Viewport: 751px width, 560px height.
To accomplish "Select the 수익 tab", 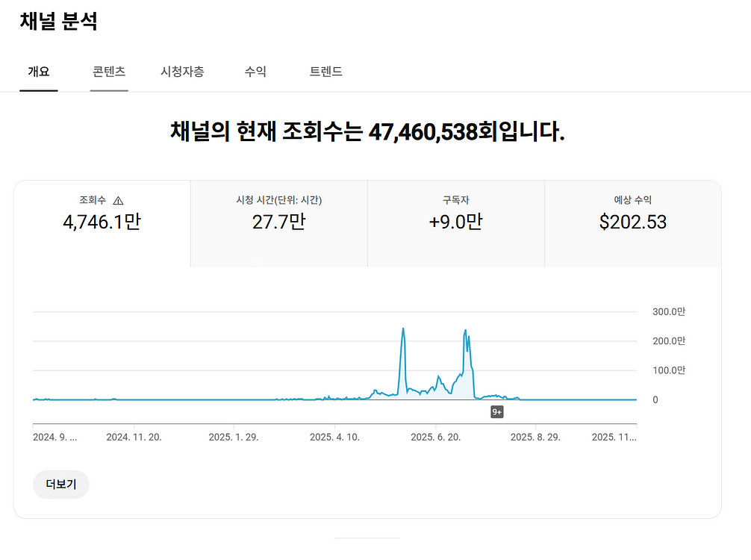I will [x=255, y=72].
